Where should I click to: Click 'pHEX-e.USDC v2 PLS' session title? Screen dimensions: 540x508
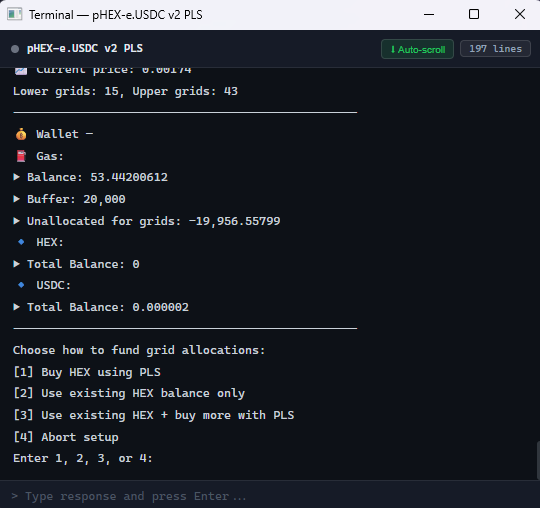(x=85, y=49)
